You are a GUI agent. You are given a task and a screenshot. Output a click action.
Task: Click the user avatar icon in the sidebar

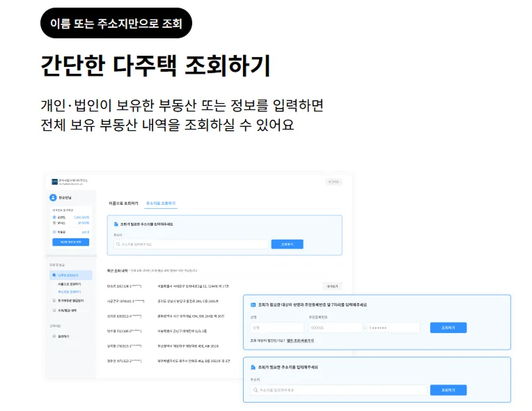(53, 198)
